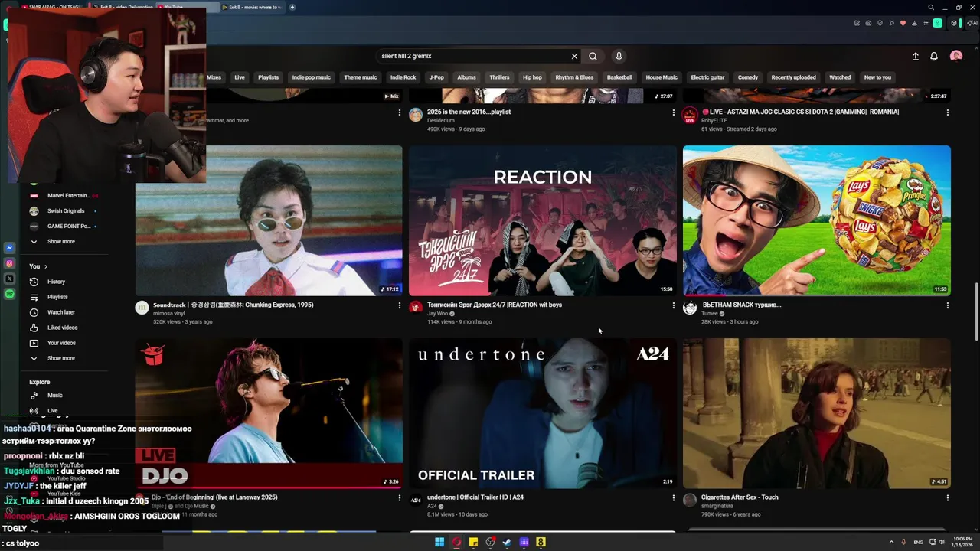Open options menu for undertone trailer
This screenshot has height=551, width=980.
[673, 497]
